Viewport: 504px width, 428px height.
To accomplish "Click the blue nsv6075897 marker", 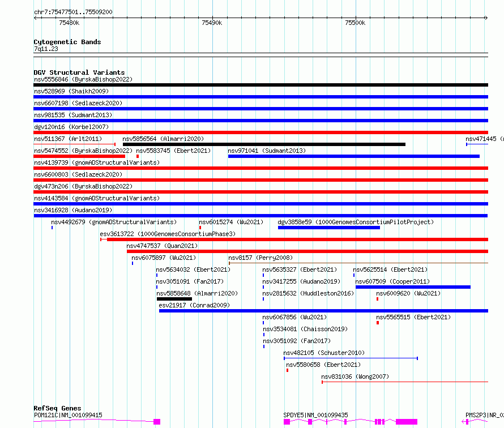I will click(x=133, y=263).
